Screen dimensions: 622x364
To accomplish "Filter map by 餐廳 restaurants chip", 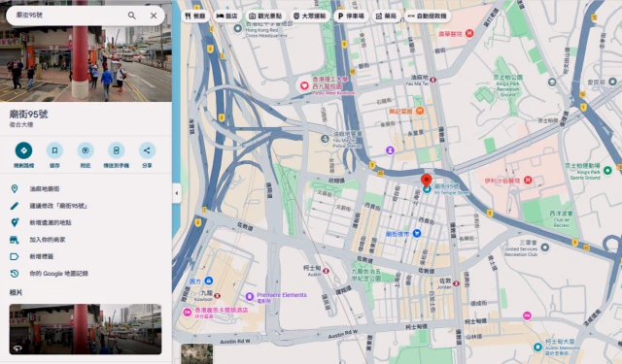I will click(195, 16).
